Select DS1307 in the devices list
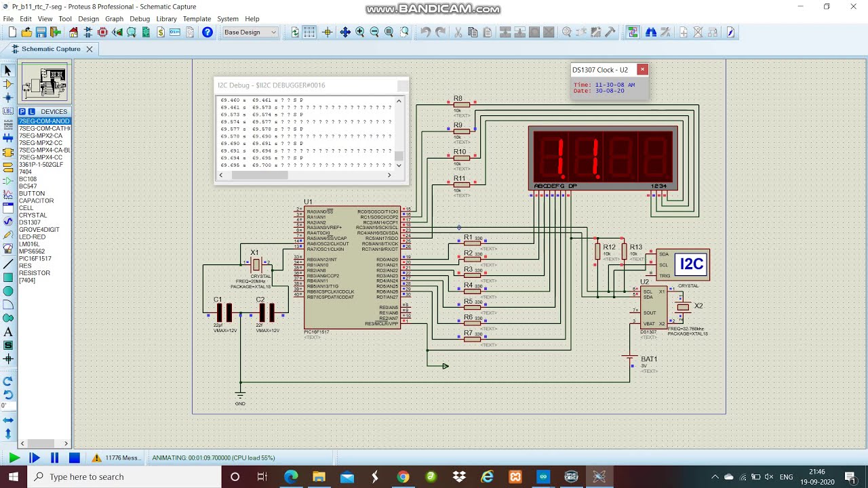868x488 pixels. [x=30, y=222]
